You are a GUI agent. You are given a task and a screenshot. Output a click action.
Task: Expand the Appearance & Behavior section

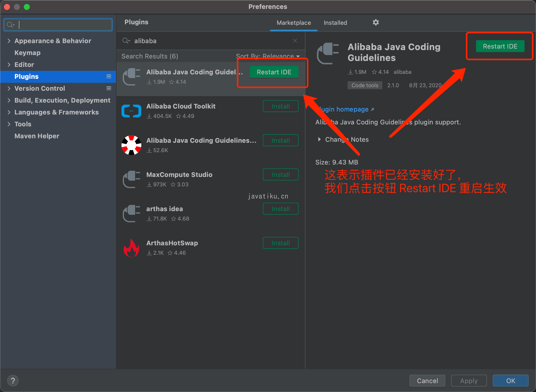click(9, 41)
